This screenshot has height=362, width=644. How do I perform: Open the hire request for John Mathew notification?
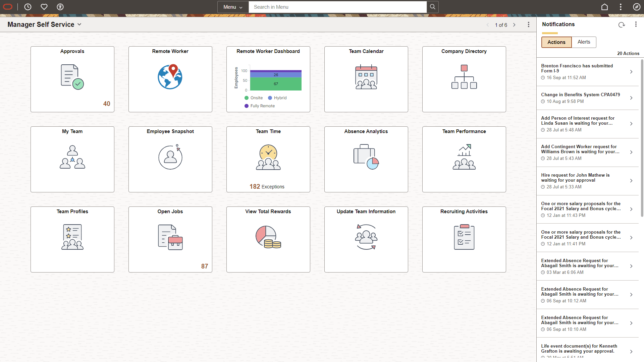(x=588, y=181)
